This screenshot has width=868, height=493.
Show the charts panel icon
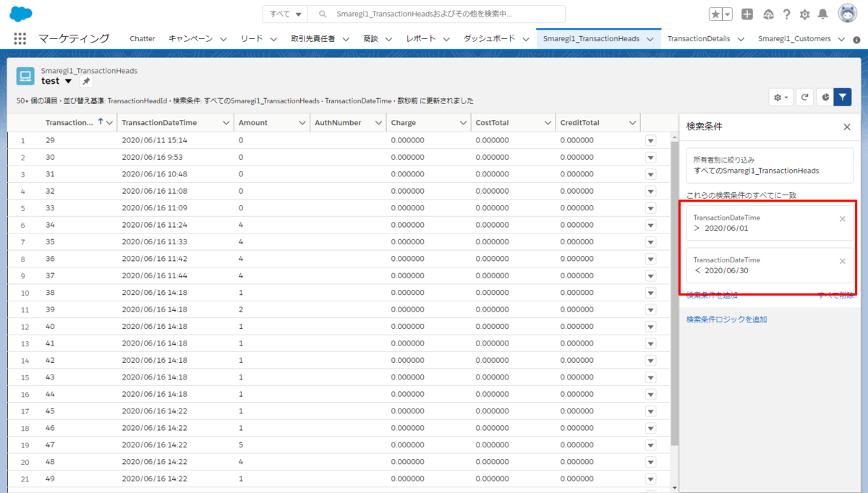click(825, 97)
